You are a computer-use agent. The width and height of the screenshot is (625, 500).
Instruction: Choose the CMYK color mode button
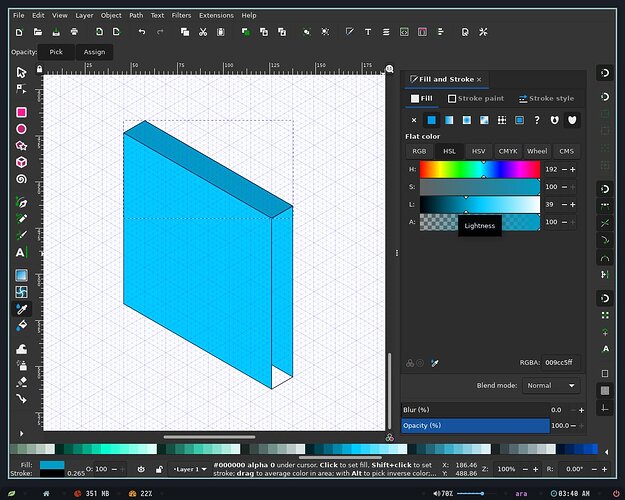[x=508, y=151]
